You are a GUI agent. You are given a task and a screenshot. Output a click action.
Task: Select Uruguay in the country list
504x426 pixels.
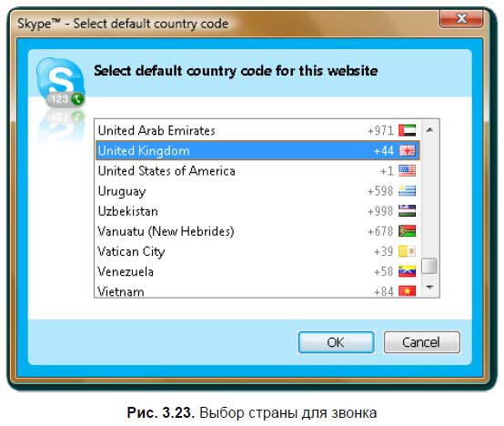pos(257,191)
